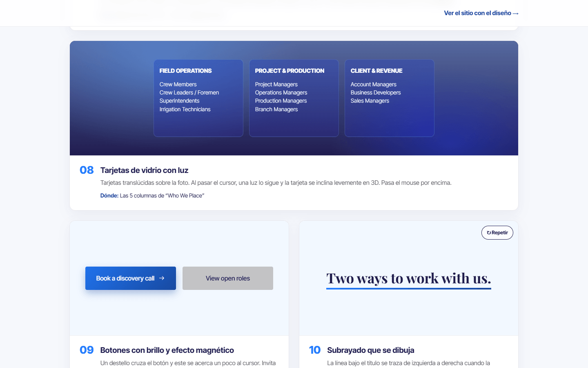Click 'Botones con brillo y efecto magnético' title
The image size is (588, 368).
(x=167, y=350)
